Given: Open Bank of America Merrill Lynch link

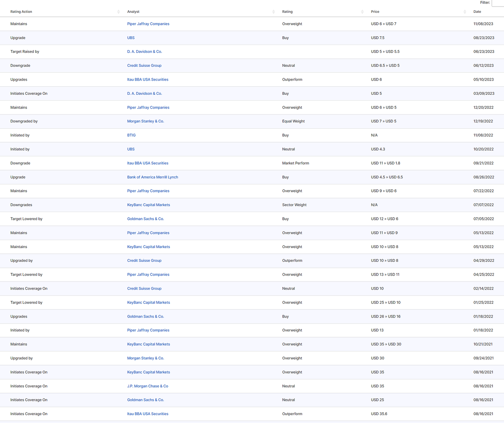Looking at the screenshot, I should pyautogui.click(x=152, y=177).
